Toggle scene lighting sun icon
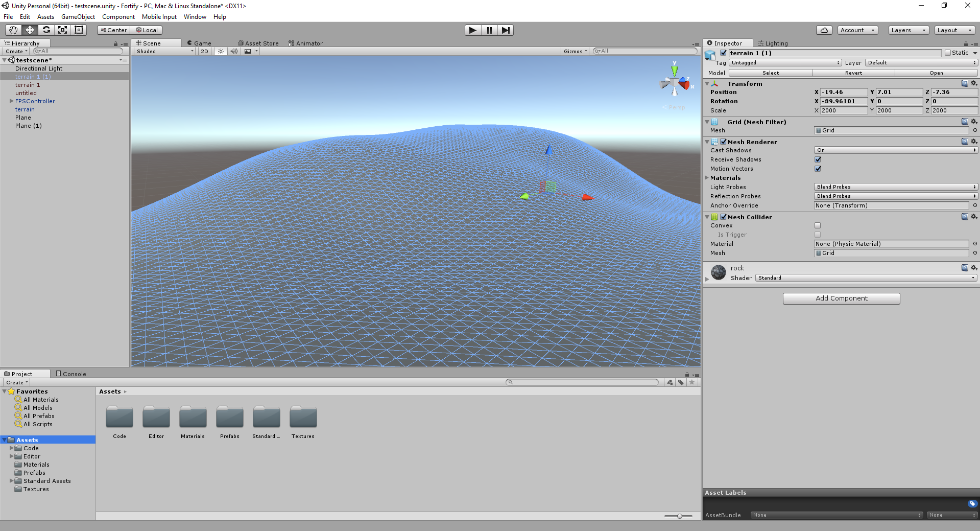 point(221,51)
